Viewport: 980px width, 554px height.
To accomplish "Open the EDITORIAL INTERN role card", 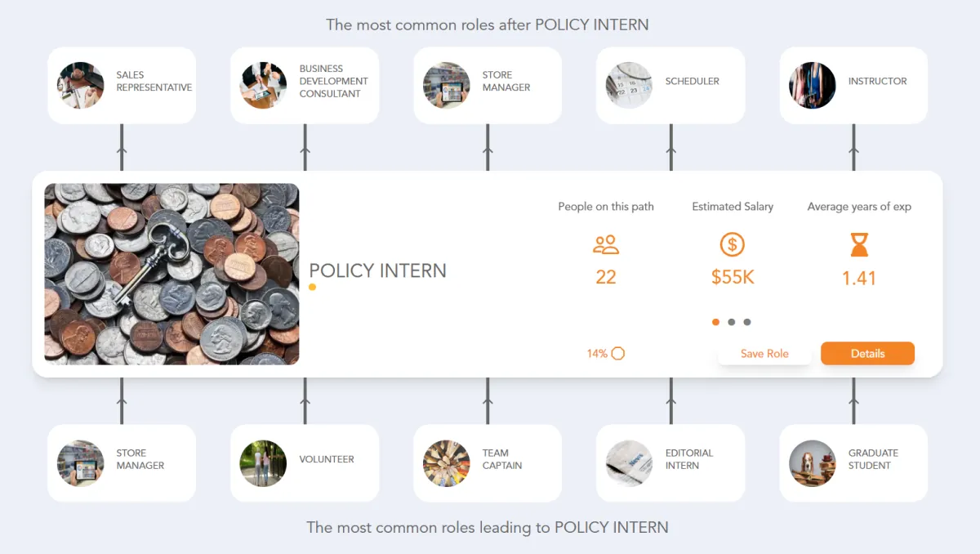I will (x=670, y=462).
